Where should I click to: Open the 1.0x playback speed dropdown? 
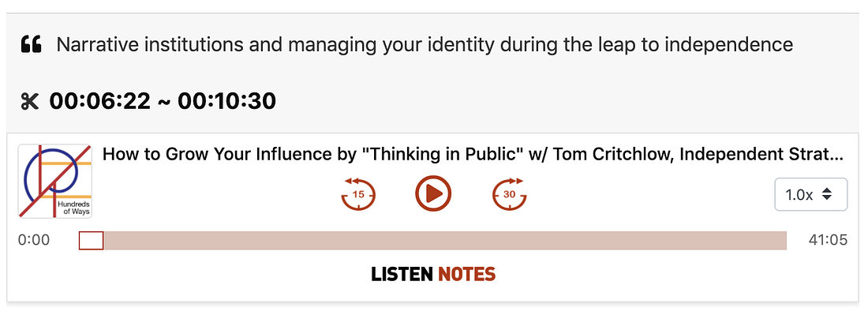(x=811, y=194)
